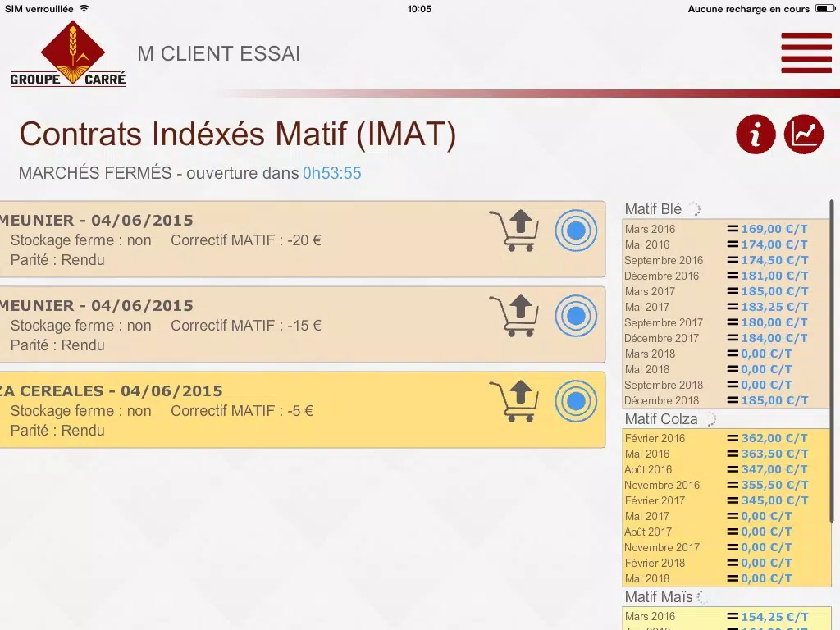
Task: Tap the Blé Mars 2018 row label
Action: 650,354
